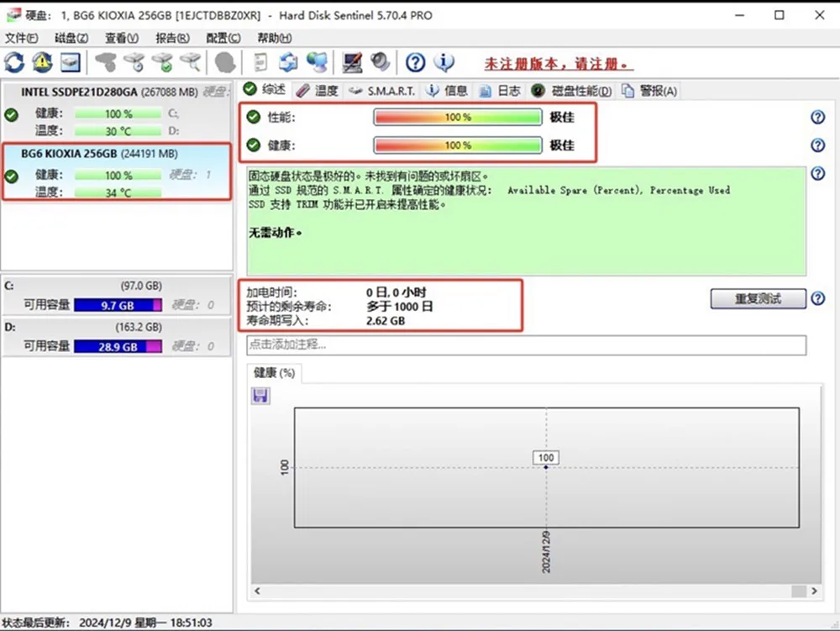Switch to the 磁盘性能(D) tab

571,91
